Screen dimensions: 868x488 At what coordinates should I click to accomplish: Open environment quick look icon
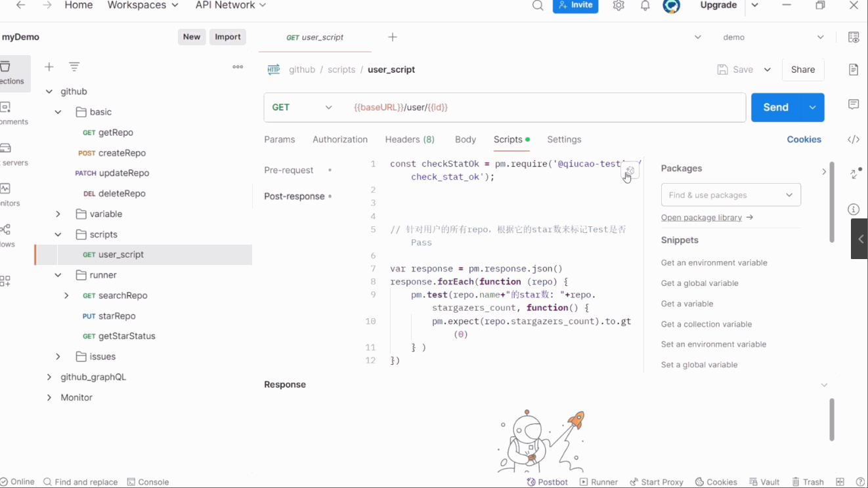click(854, 37)
